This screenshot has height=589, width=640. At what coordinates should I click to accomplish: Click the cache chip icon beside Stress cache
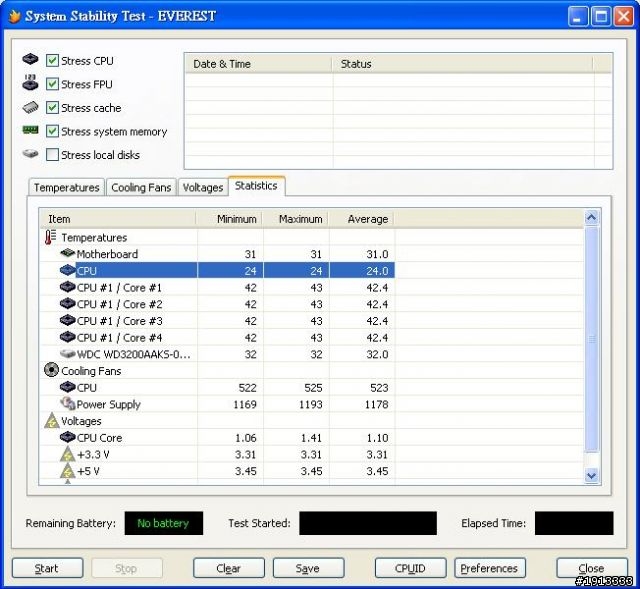tap(30, 107)
